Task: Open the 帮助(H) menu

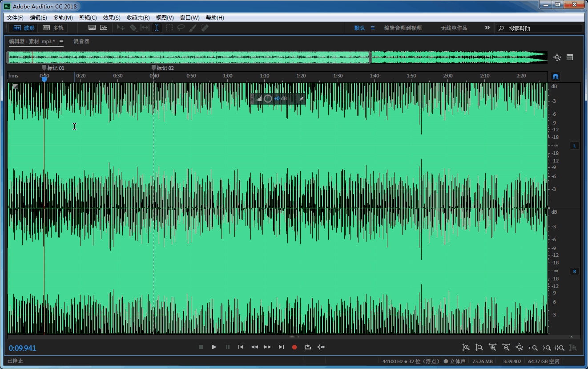Action: click(215, 18)
